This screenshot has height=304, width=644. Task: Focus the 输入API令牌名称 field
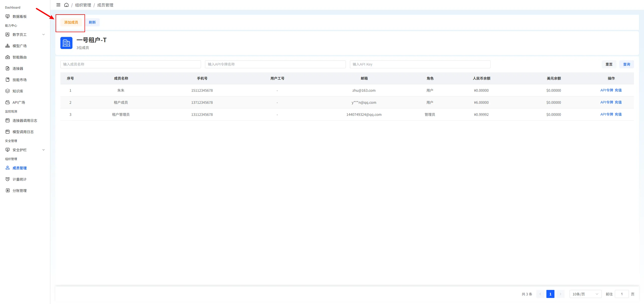click(x=275, y=64)
